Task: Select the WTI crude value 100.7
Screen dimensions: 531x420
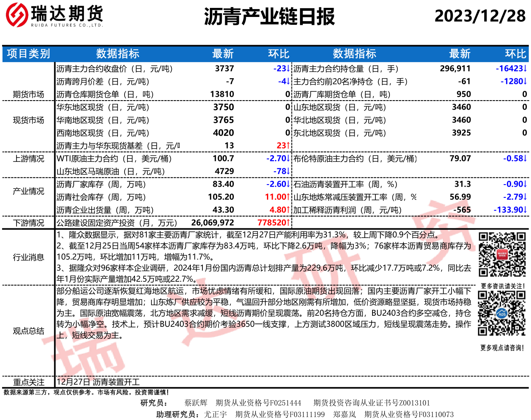Action: tap(223, 158)
